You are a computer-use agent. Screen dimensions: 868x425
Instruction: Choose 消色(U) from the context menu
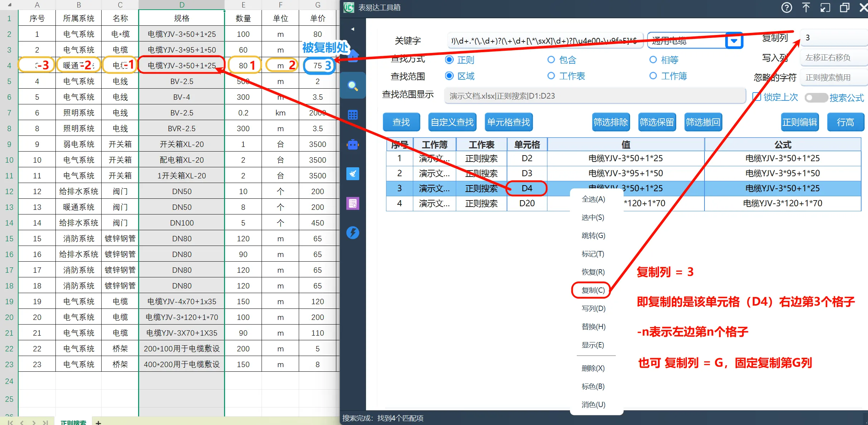[593, 405]
